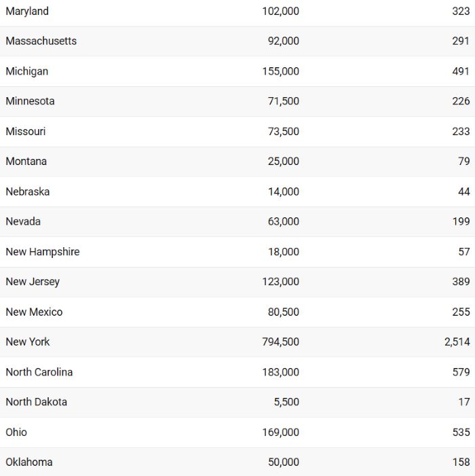Select Michigan's 155,000 value
The image size is (475, 476).
point(280,71)
